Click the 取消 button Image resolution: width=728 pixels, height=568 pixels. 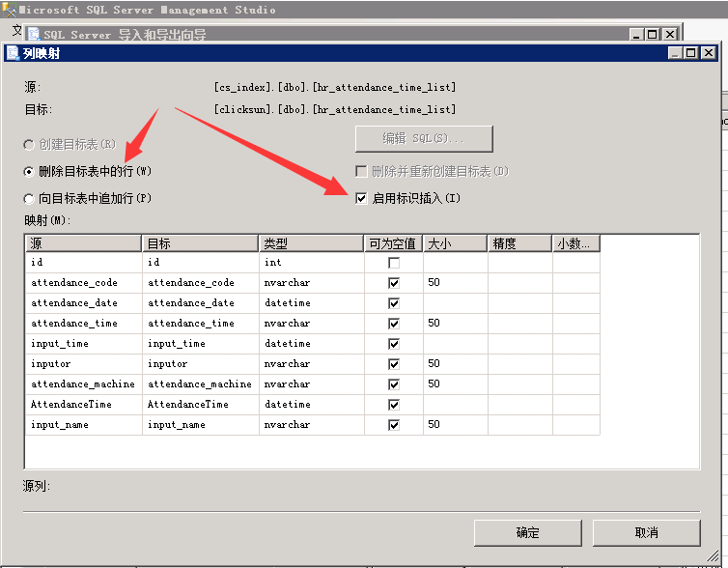(x=646, y=532)
